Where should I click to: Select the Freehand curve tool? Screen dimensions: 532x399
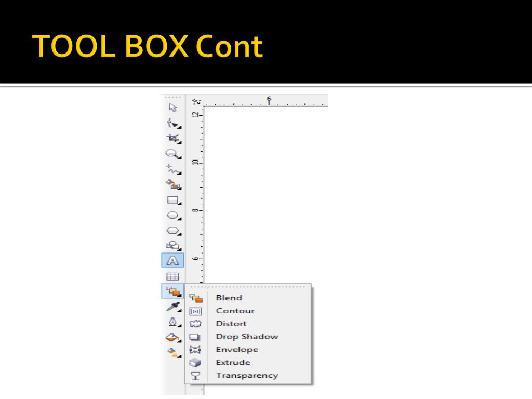click(174, 169)
